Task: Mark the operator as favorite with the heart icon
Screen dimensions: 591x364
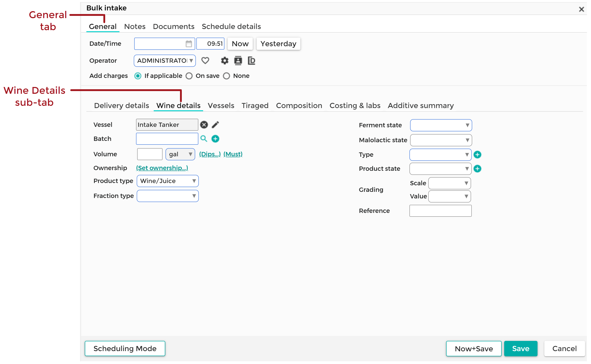Action: point(205,61)
